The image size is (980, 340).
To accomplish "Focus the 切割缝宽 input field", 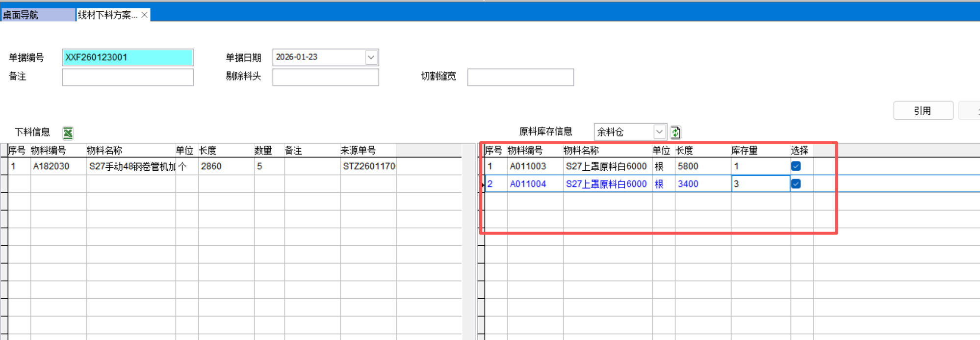I will [x=520, y=77].
